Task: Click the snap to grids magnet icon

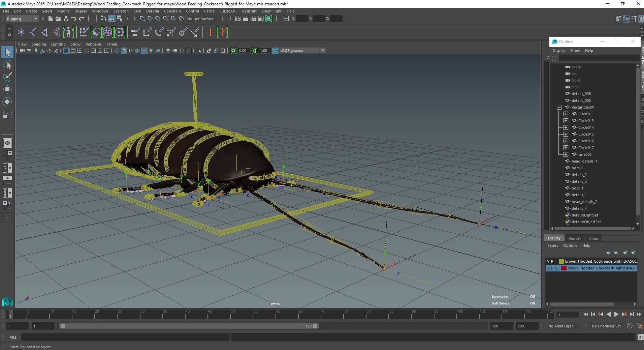Action: [x=142, y=19]
